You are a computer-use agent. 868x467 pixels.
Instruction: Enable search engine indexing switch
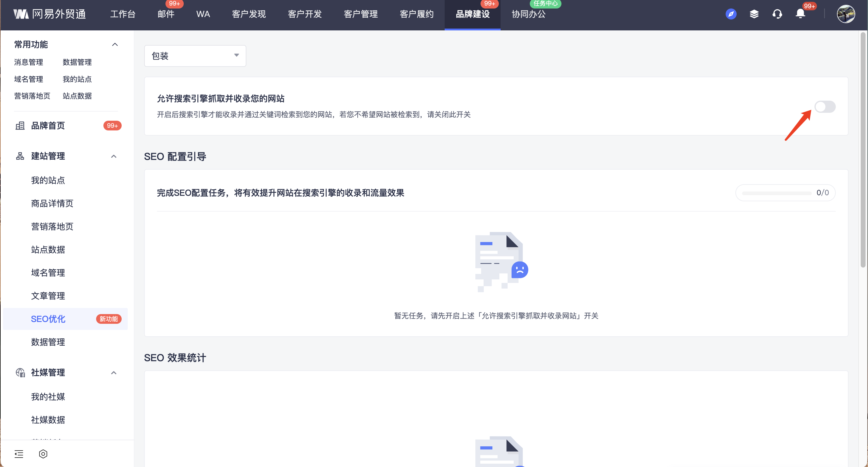coord(825,107)
